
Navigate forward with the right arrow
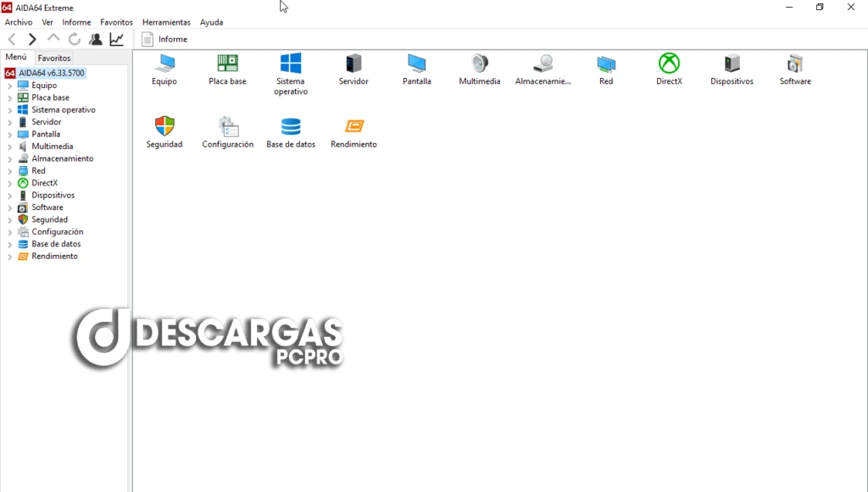tap(32, 39)
